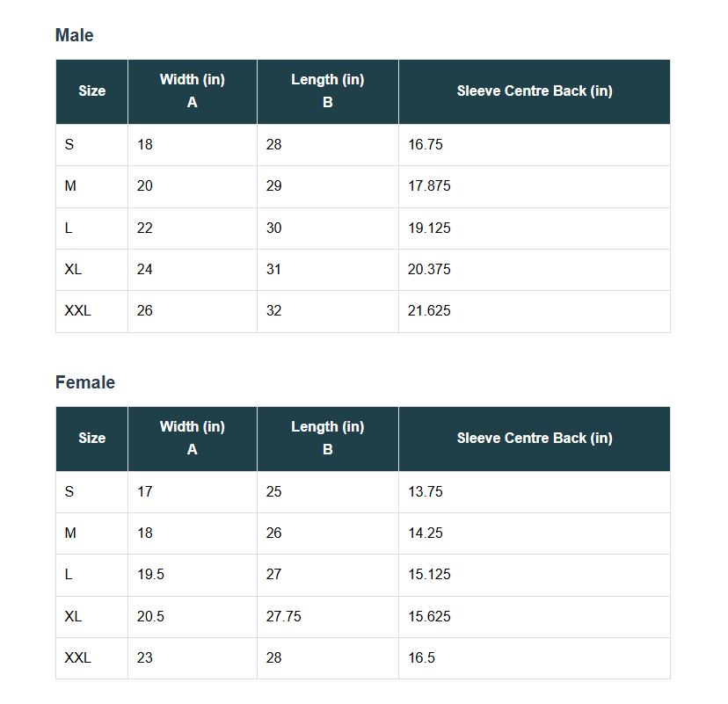Click the 13.75 sleeve value in Female table
This screenshot has width=728, height=704.
click(426, 491)
